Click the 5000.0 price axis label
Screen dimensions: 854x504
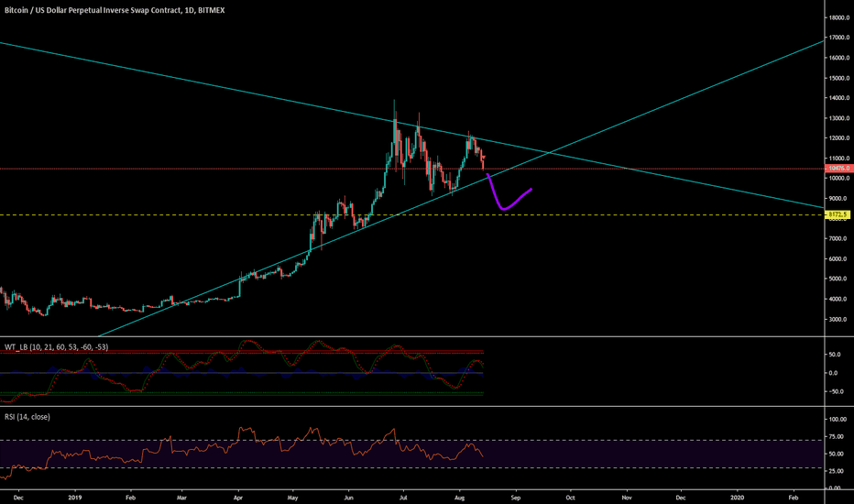coord(838,279)
